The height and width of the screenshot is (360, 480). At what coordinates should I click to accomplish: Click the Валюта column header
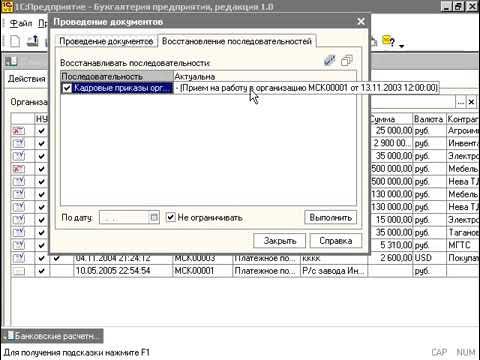[429, 119]
